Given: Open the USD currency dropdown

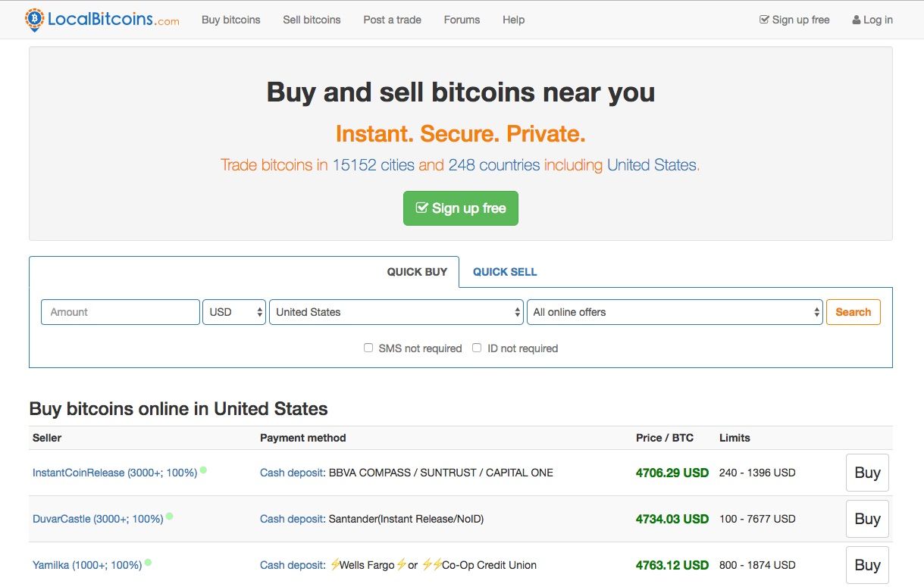Looking at the screenshot, I should pyautogui.click(x=234, y=312).
